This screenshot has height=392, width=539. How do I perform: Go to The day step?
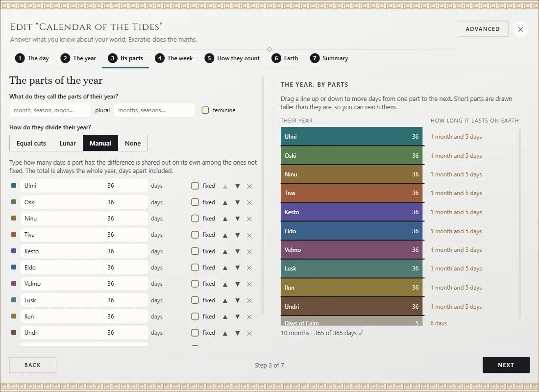32,58
